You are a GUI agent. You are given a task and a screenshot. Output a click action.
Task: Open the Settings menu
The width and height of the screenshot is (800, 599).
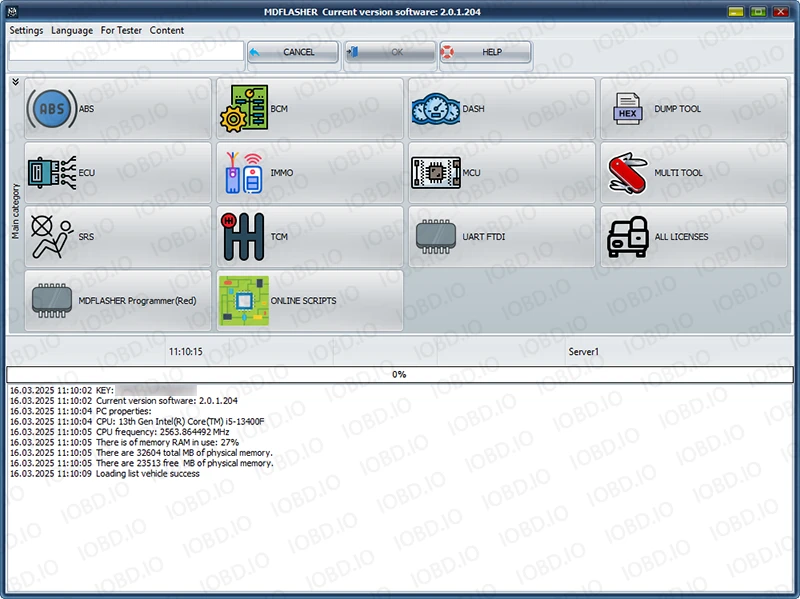(26, 31)
